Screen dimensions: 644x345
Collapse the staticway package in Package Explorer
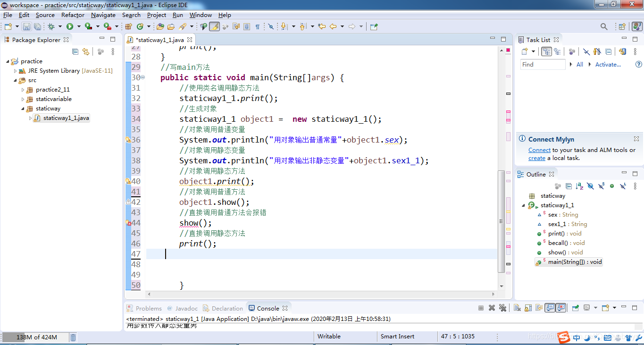23,109
